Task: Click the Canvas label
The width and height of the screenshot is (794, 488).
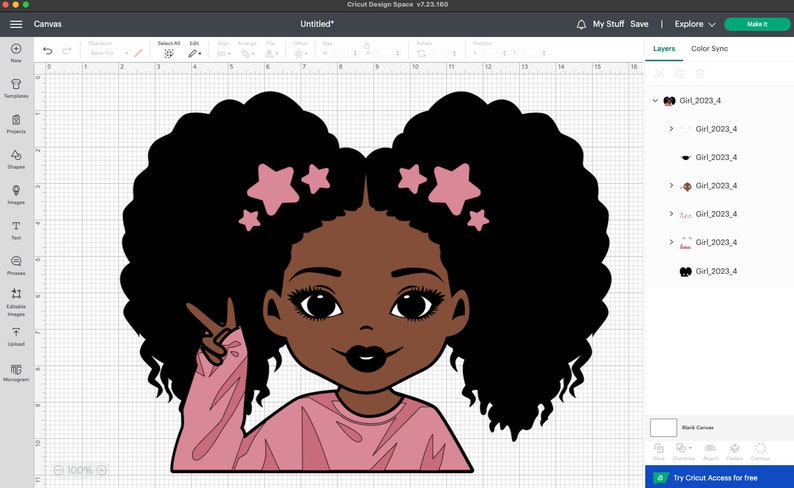Action: coord(48,24)
